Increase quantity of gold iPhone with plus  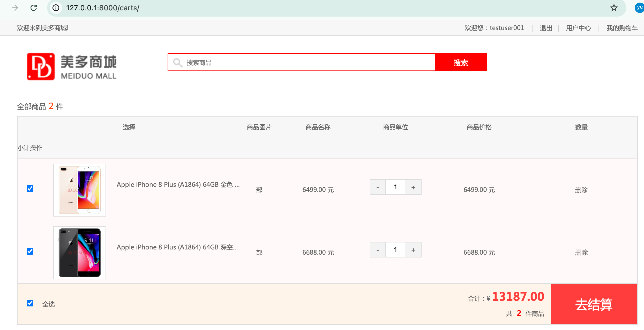tap(413, 187)
